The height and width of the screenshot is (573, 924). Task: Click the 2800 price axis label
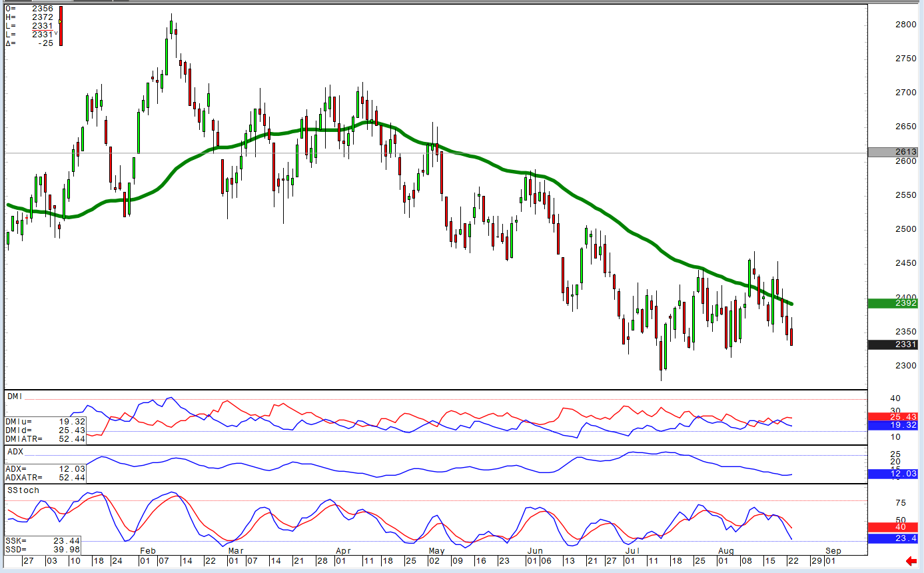[x=906, y=25]
